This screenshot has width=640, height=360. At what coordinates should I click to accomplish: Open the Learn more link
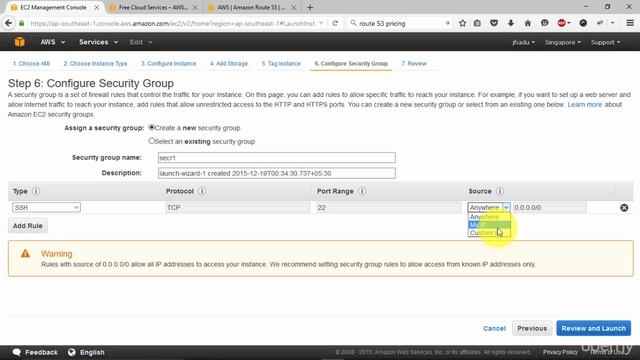click(584, 104)
